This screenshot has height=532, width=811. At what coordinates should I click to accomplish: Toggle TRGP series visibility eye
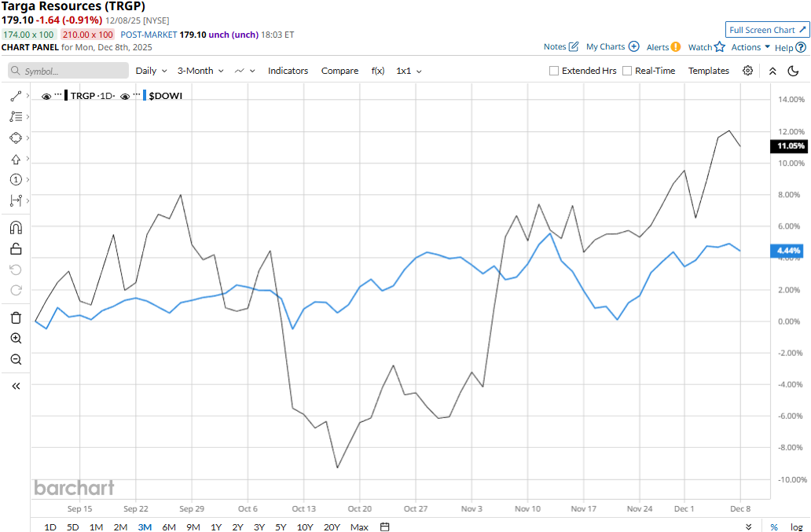pos(46,96)
